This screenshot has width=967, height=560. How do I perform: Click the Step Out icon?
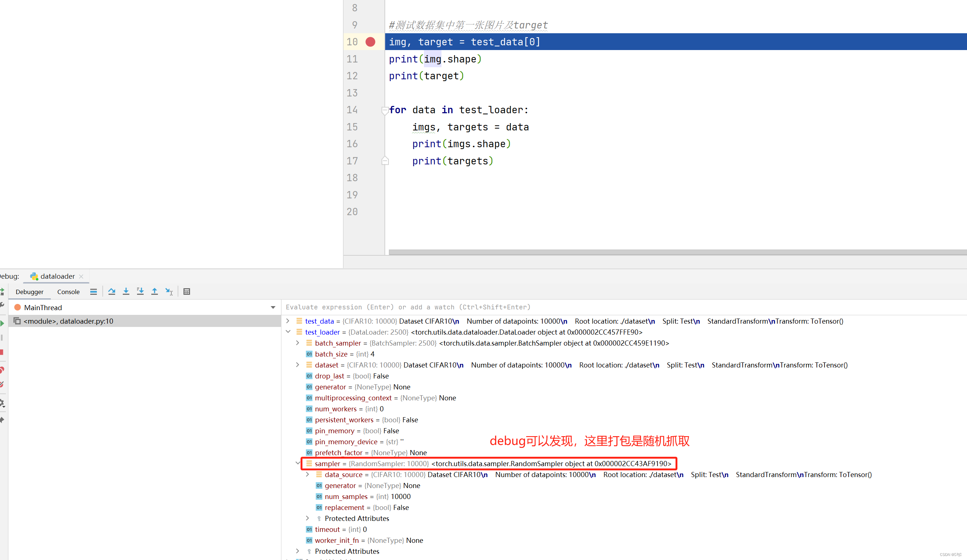click(x=154, y=292)
